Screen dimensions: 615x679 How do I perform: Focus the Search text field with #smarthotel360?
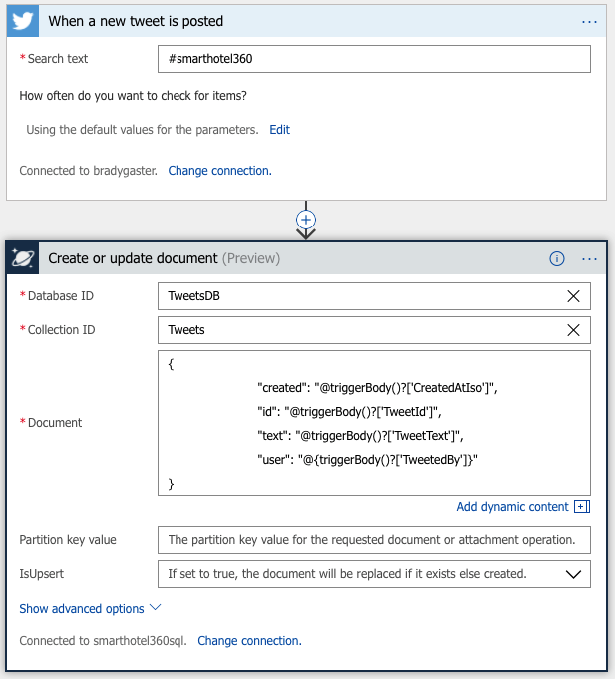[374, 59]
